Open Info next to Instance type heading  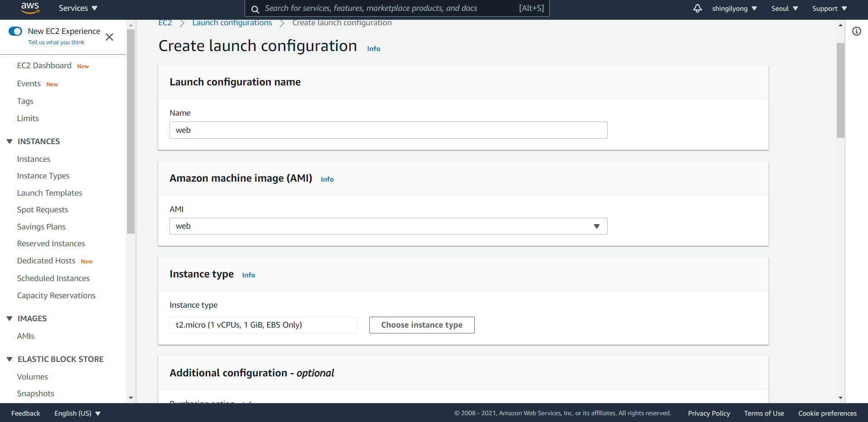(x=249, y=275)
